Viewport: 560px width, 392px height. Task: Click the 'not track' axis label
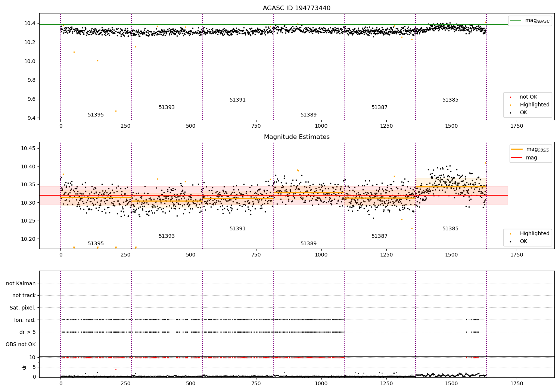24,296
